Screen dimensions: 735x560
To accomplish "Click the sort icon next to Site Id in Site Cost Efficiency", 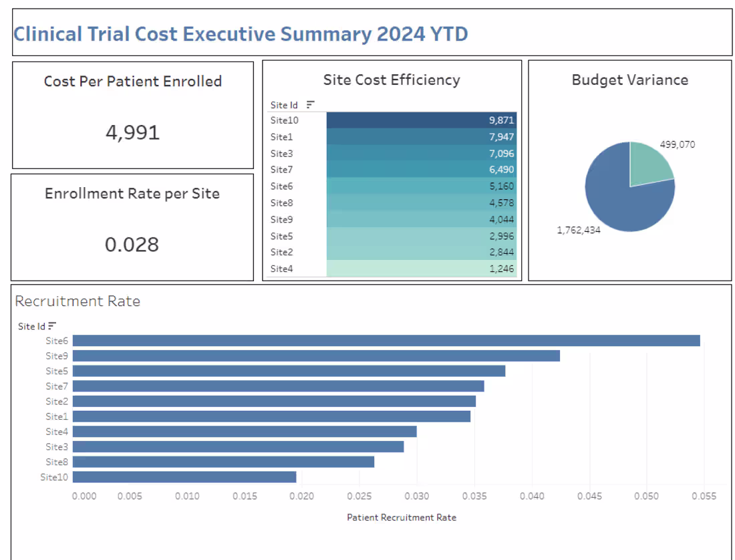I will [x=309, y=105].
